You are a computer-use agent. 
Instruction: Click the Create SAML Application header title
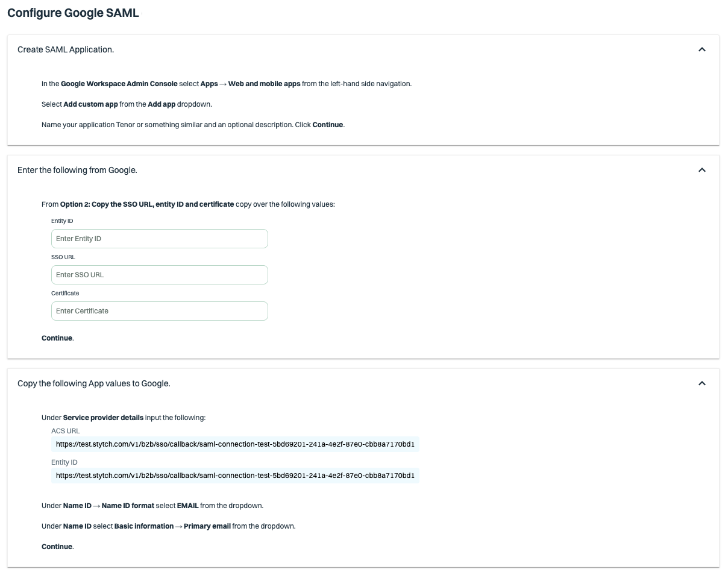66,49
